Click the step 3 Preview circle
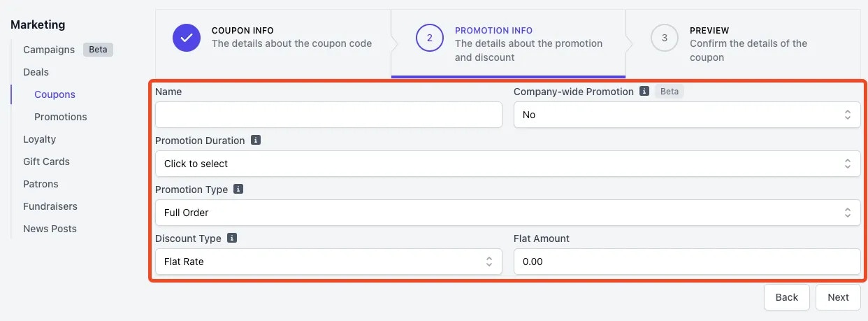Viewport: 868px width, 321px height. pos(665,38)
